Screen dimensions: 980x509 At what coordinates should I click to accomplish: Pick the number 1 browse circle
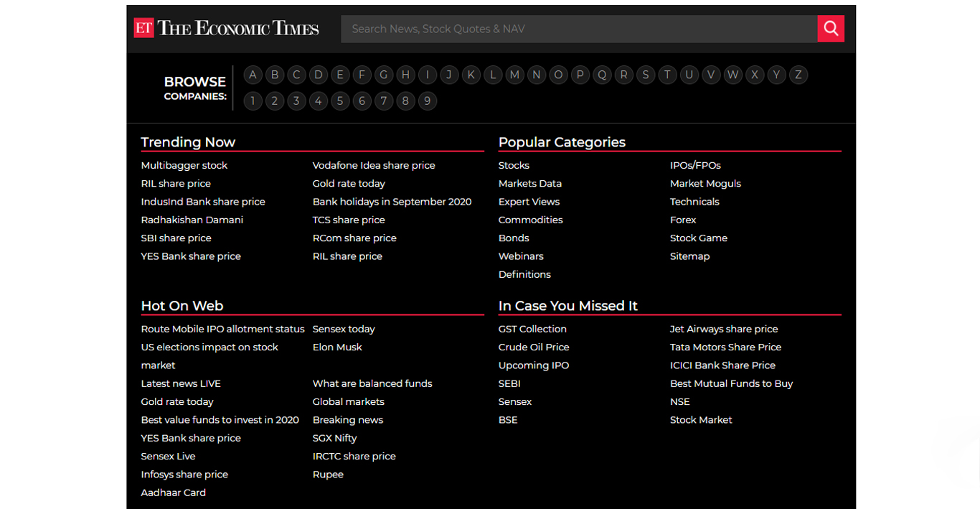tap(253, 101)
